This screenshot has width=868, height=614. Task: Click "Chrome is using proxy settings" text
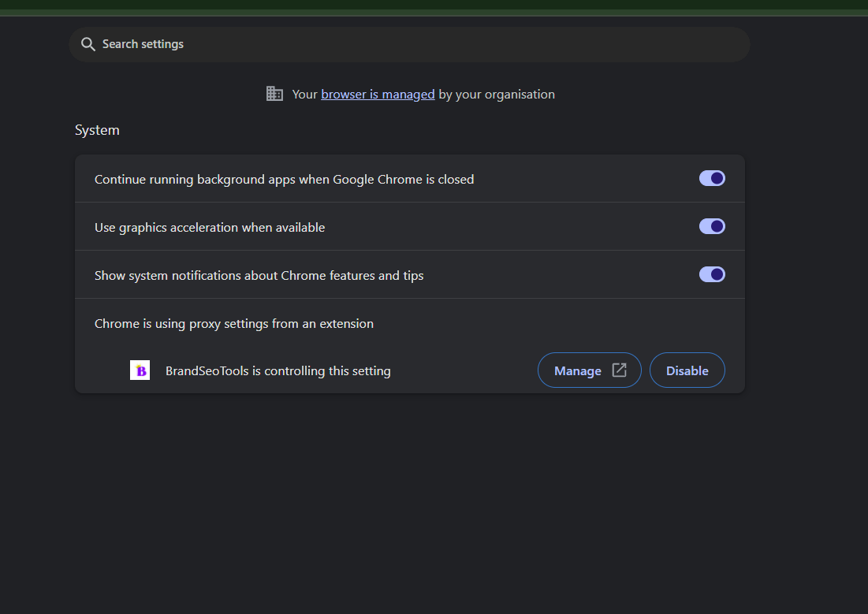coord(233,324)
